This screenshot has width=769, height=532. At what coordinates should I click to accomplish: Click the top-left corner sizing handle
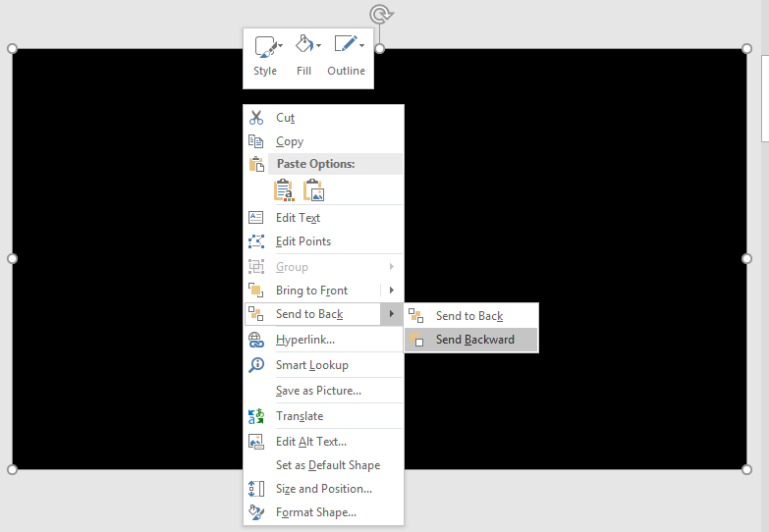[12, 48]
